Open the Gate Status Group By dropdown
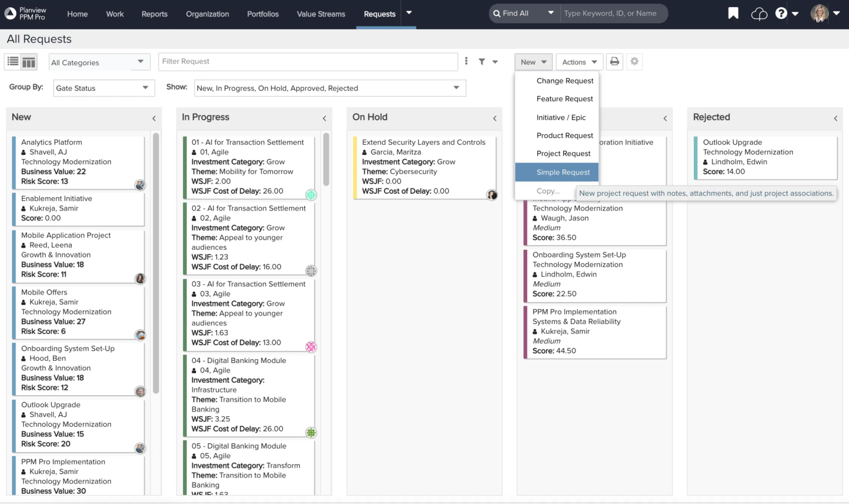The width and height of the screenshot is (849, 504). point(103,88)
